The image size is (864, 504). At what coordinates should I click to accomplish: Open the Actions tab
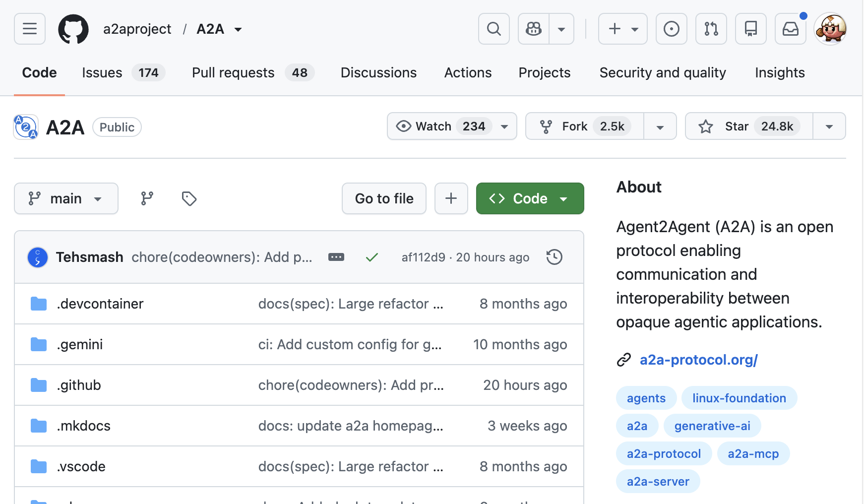[468, 72]
